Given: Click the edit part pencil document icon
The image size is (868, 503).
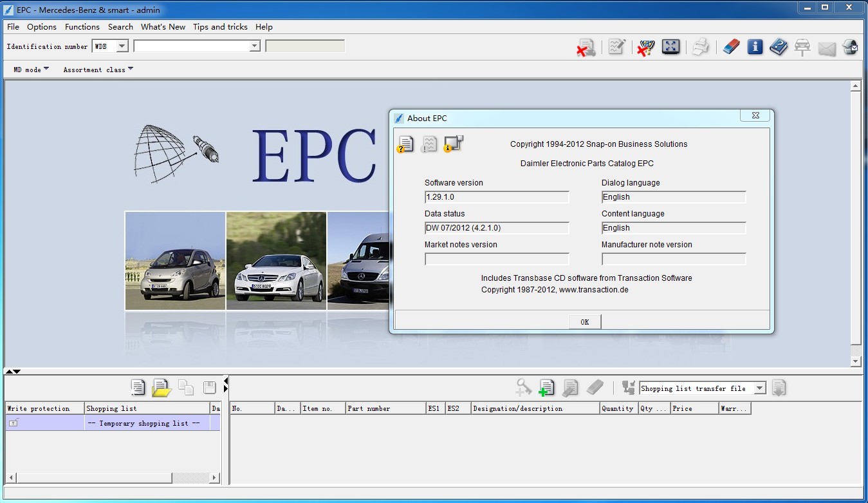Looking at the screenshot, I should (x=570, y=387).
